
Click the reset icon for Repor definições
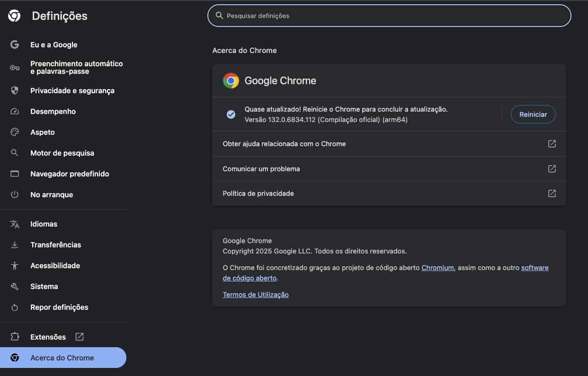pyautogui.click(x=15, y=307)
